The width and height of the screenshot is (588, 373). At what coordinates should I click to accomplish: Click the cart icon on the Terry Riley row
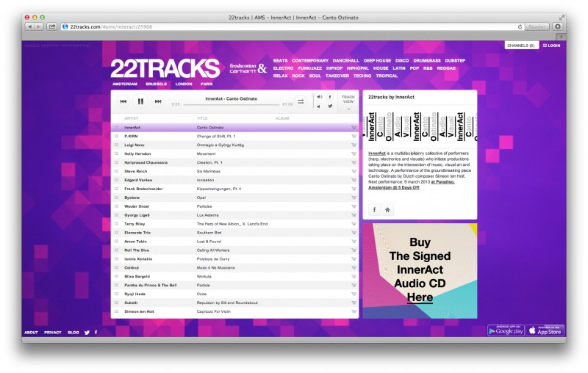click(354, 224)
